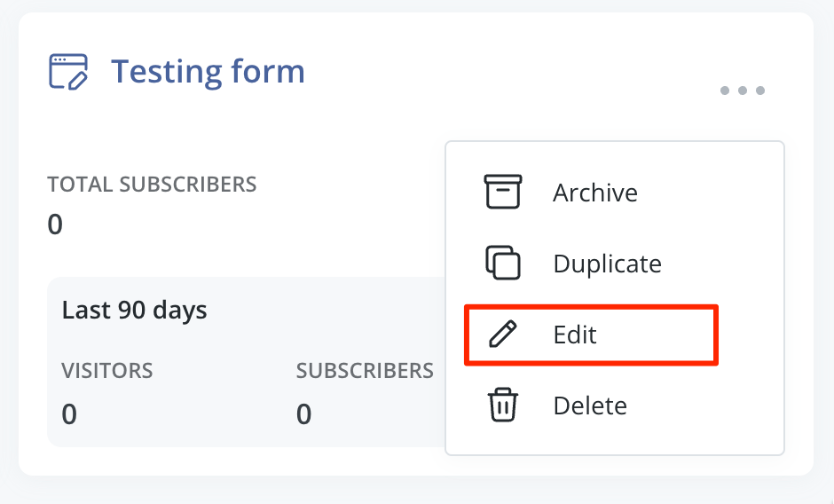Viewport: 834px width, 504px height.
Task: Toggle the three-dot more options menu
Action: point(742,91)
